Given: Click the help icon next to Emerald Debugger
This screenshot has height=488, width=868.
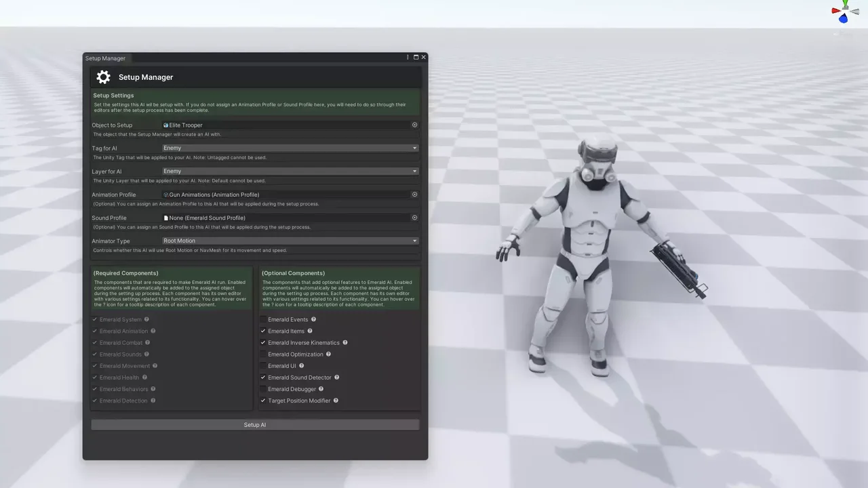Looking at the screenshot, I should click(321, 388).
